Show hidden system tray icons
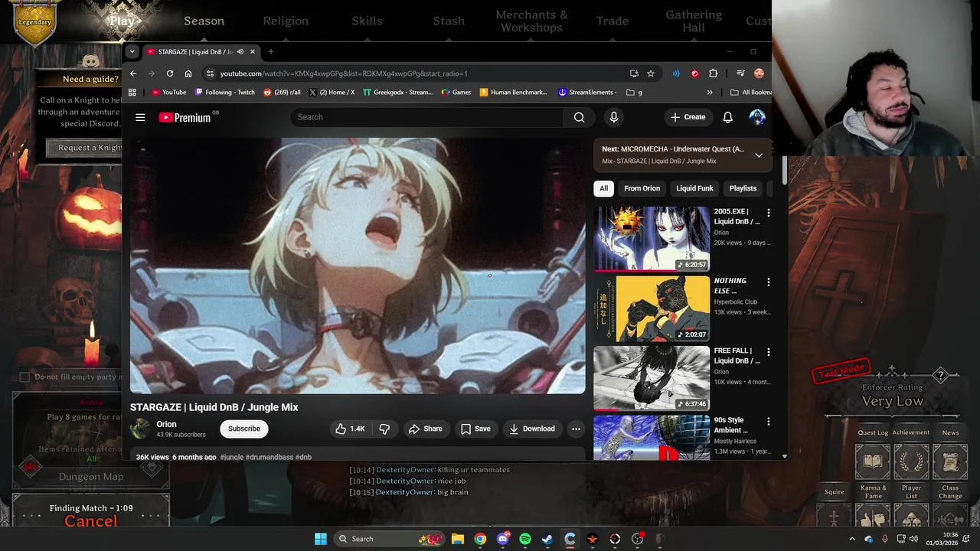 (852, 539)
